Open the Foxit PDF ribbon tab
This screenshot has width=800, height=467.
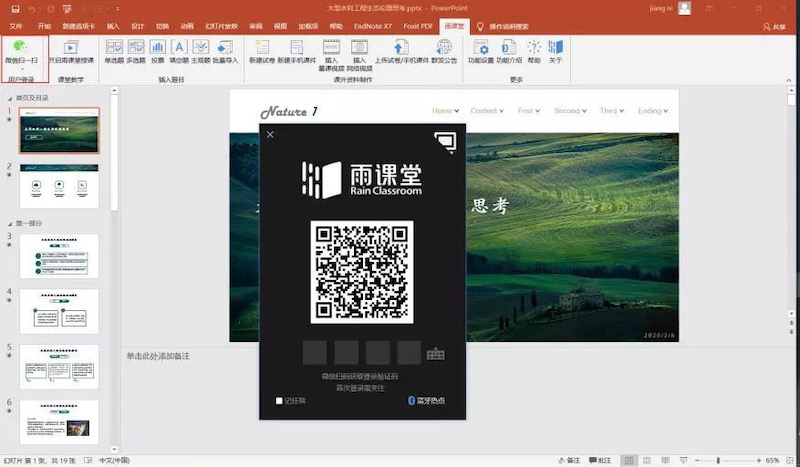coord(418,26)
